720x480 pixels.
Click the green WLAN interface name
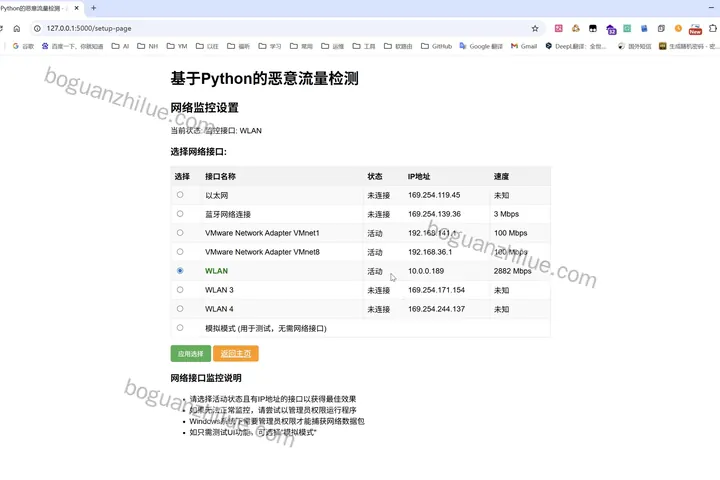(x=216, y=271)
